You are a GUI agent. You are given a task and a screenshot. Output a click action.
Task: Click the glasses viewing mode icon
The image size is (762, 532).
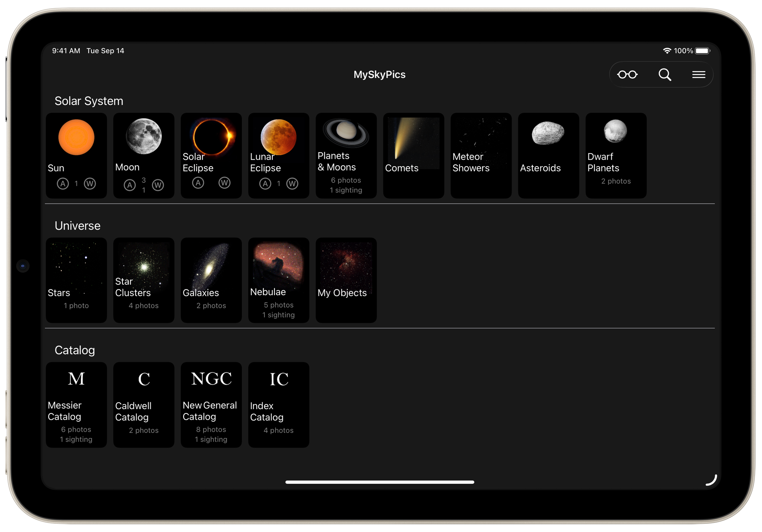click(x=627, y=75)
